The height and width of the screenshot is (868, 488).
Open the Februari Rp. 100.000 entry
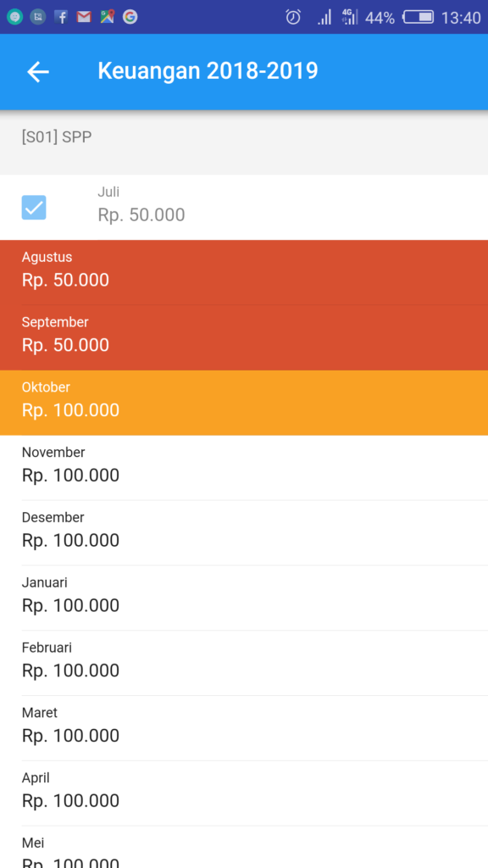(x=244, y=663)
